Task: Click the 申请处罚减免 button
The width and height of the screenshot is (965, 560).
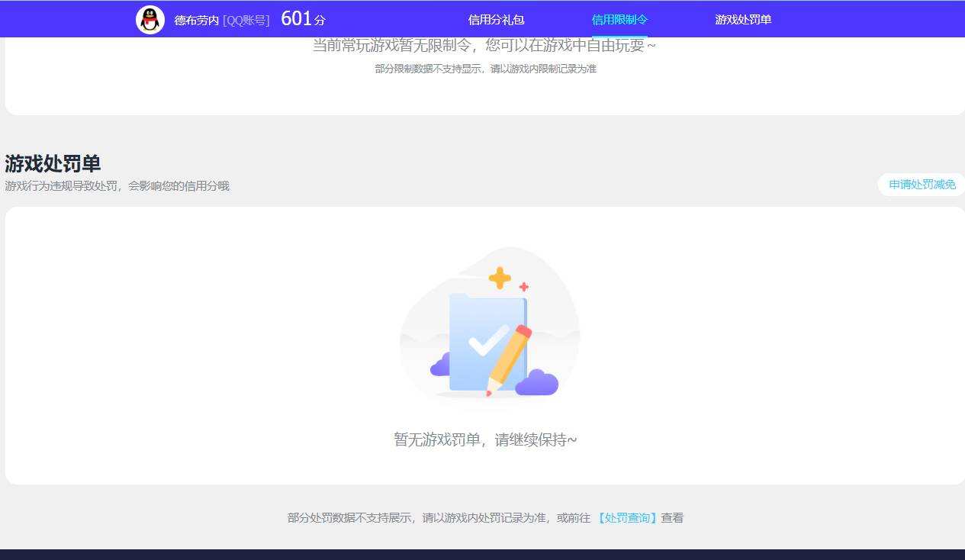Action: [x=922, y=185]
